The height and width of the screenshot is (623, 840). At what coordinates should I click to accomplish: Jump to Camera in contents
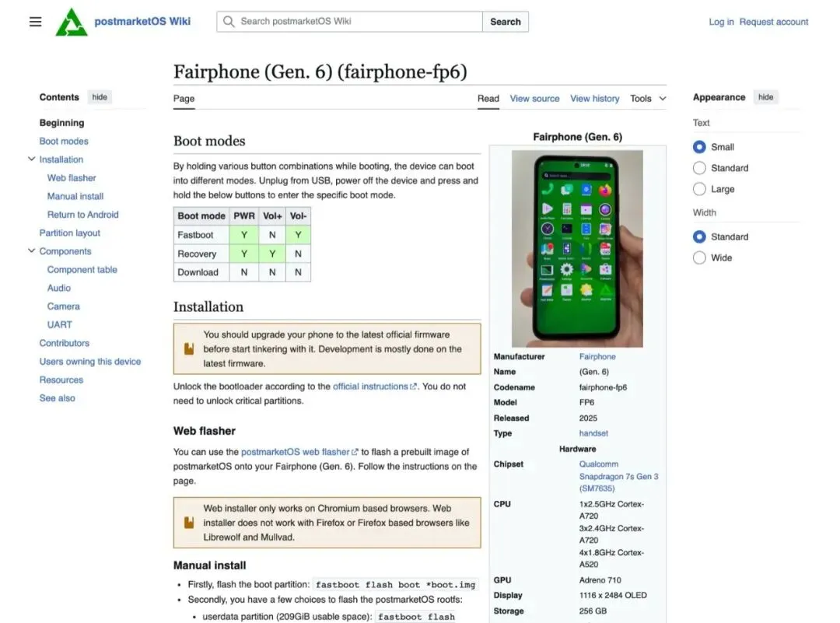pos(63,306)
